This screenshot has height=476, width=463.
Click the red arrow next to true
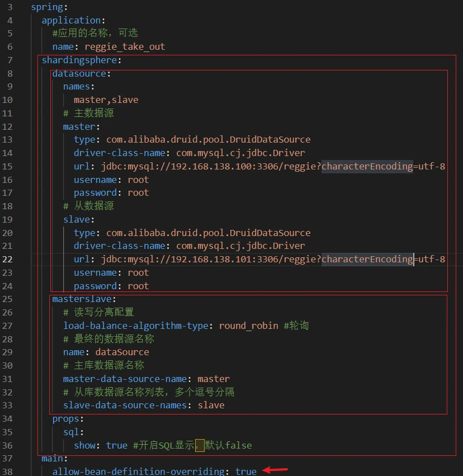[275, 470]
